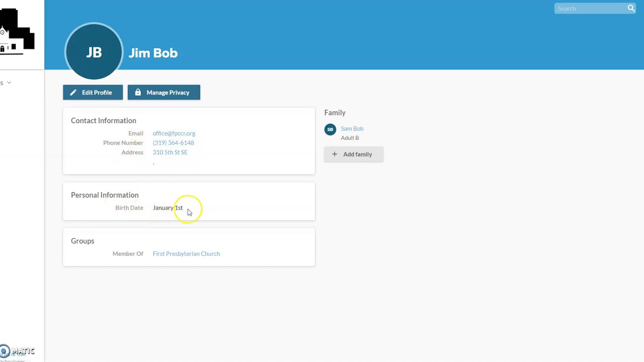Click the search magnifier icon
Image resolution: width=644 pixels, height=362 pixels.
coord(631,9)
